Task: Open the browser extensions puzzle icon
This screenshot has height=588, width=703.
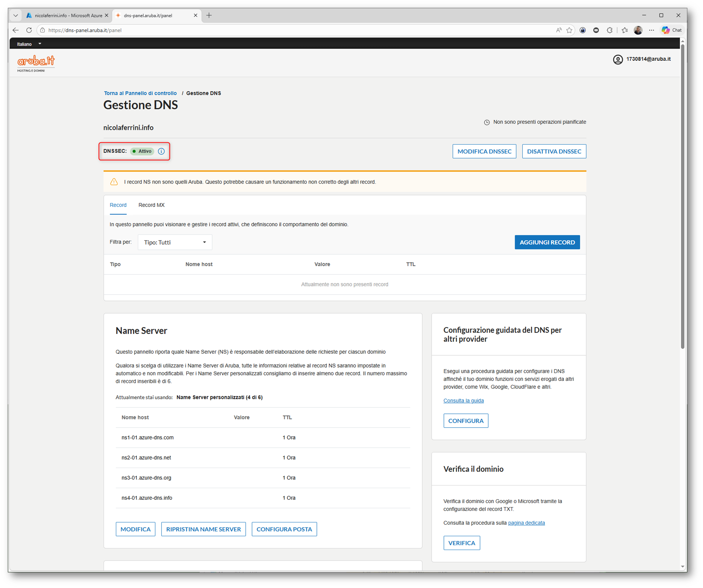Action: point(610,30)
